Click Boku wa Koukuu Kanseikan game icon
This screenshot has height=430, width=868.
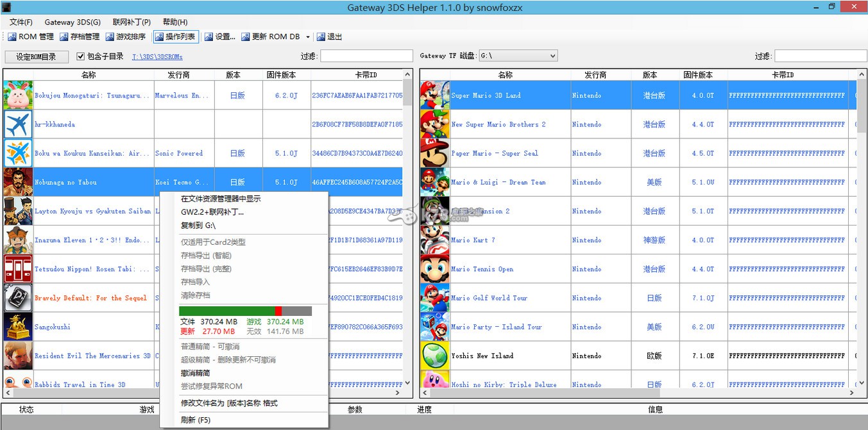click(x=18, y=153)
